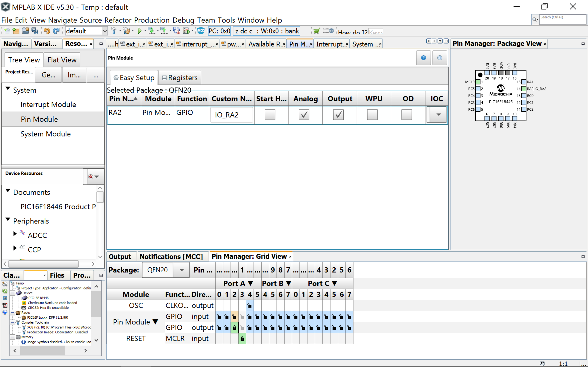Toggle GPIO input lock for Port A pin 2
Viewport: 588px width, 367px height.
[x=234, y=317]
